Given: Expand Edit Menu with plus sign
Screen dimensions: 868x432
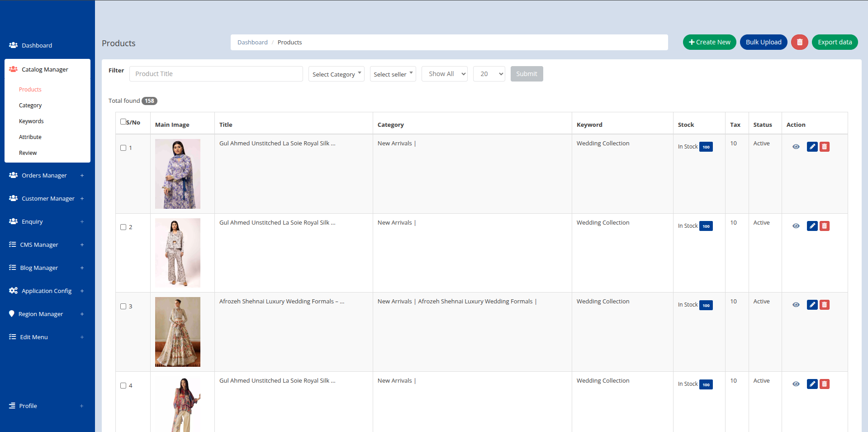Looking at the screenshot, I should pos(82,337).
